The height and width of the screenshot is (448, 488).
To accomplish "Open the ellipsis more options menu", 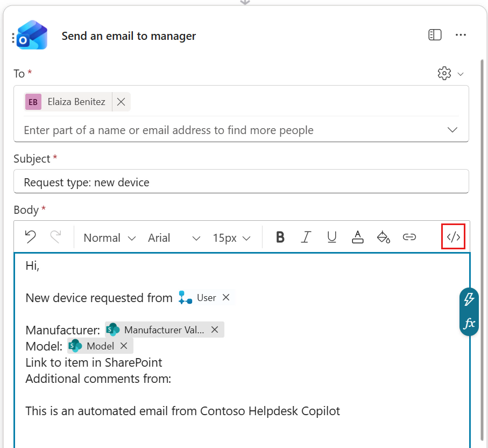I will click(461, 34).
